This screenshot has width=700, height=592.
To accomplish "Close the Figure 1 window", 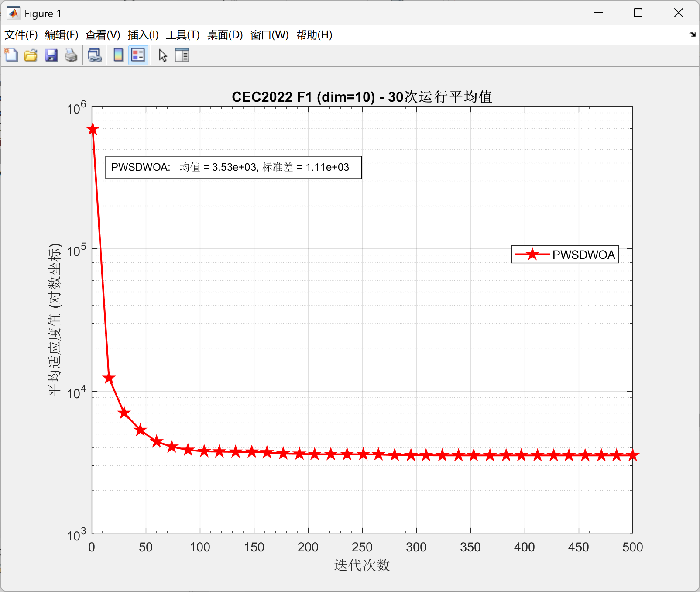I will [x=679, y=13].
